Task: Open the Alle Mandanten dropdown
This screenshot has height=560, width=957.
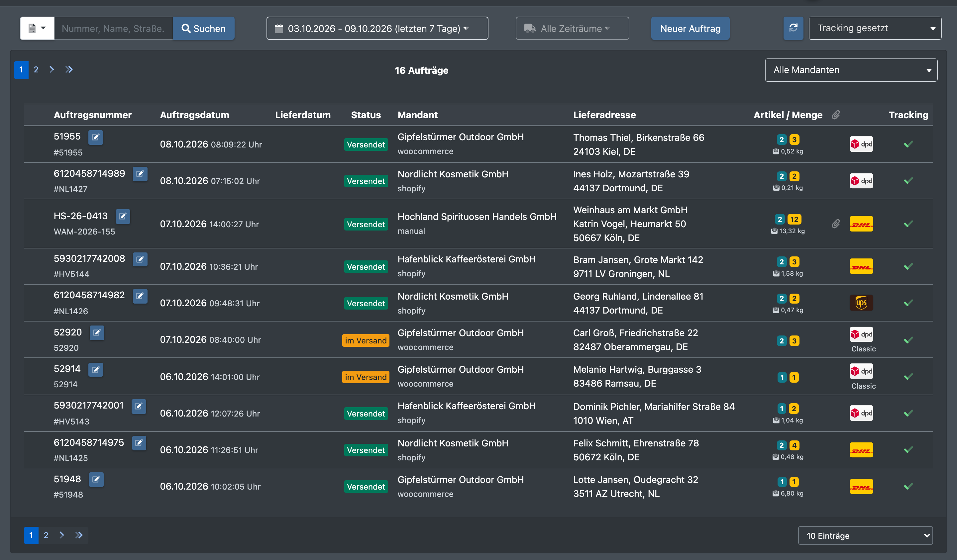Action: pyautogui.click(x=851, y=70)
